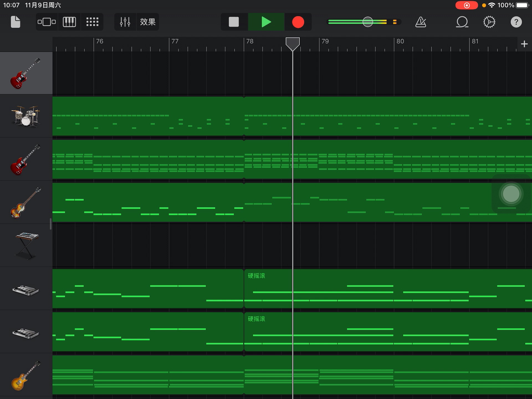Select the drum region starting at bar 78
532x399 pixels.
(x=388, y=116)
